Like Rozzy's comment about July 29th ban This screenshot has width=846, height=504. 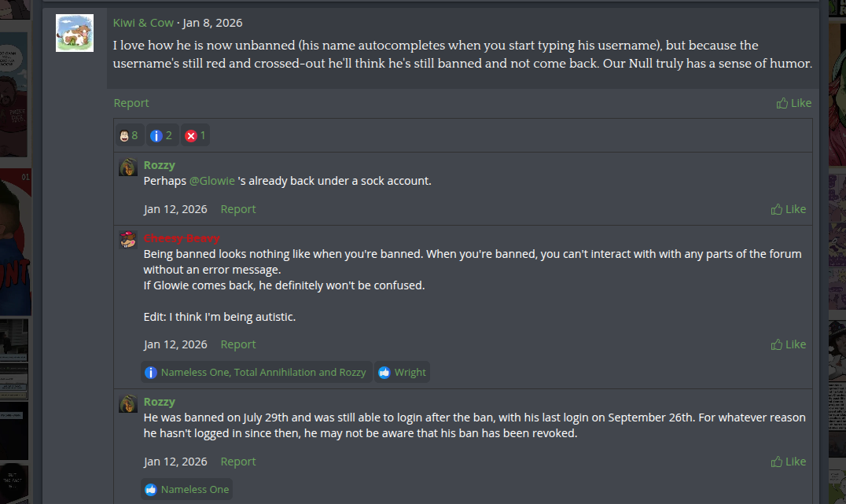click(789, 462)
